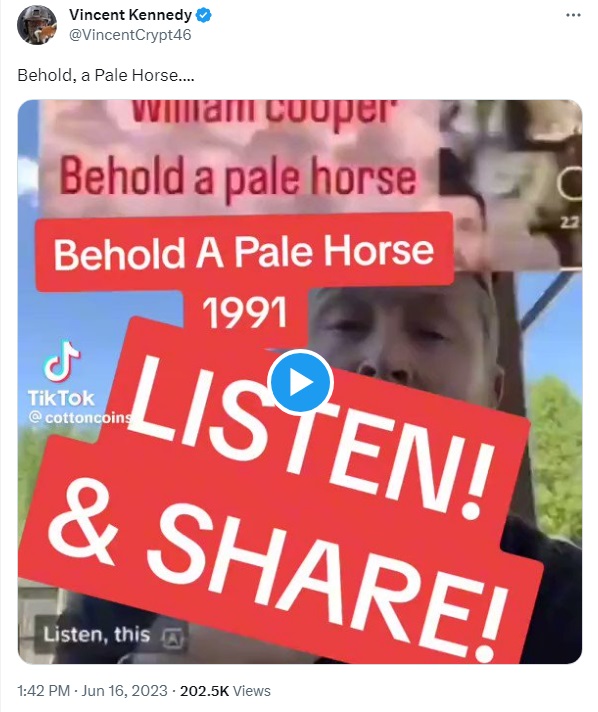Click the 'Behold, a Pale Horse....' tweet text
598x712 pixels.
pos(106,75)
